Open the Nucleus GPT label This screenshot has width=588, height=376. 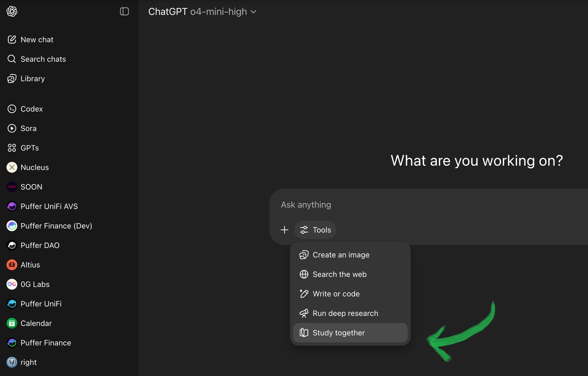click(x=35, y=167)
